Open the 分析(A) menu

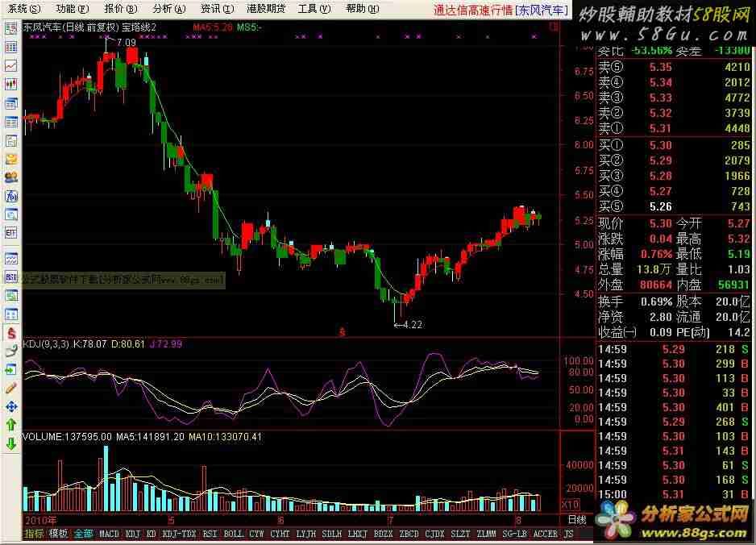(x=168, y=9)
